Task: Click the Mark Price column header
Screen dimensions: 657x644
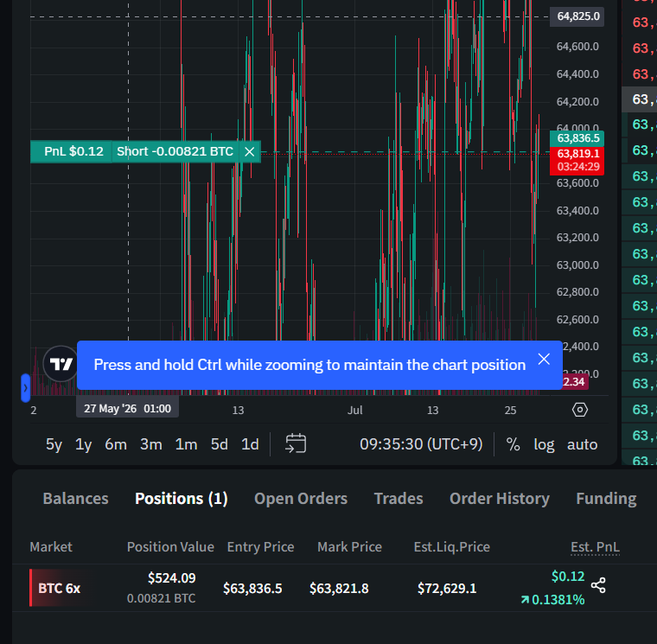Action: pyautogui.click(x=349, y=547)
